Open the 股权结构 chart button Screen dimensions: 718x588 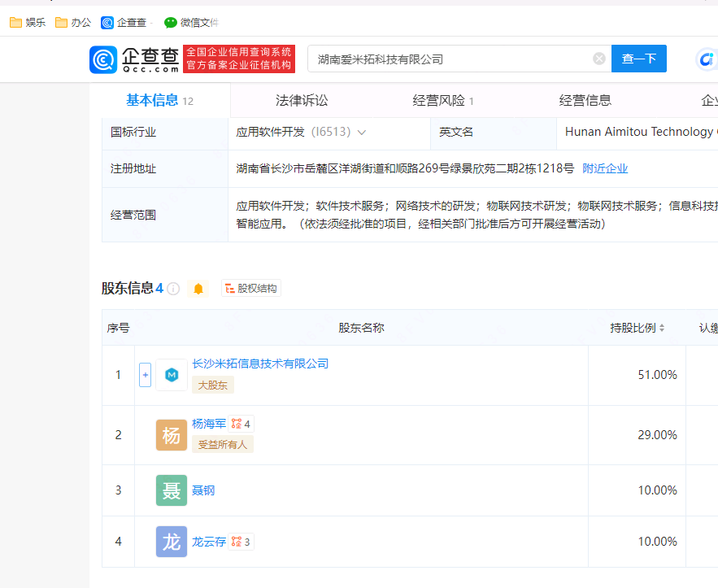[251, 289]
